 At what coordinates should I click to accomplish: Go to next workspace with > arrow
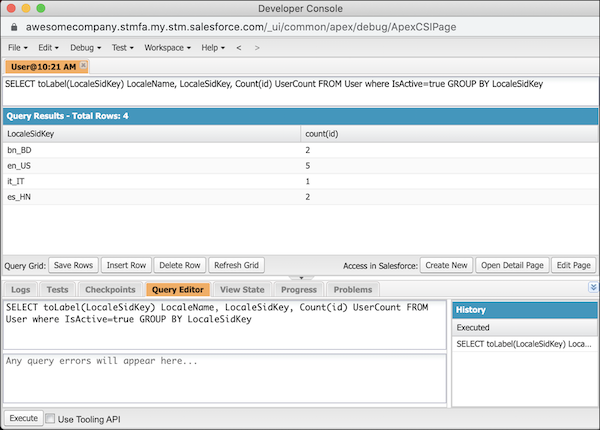[257, 48]
